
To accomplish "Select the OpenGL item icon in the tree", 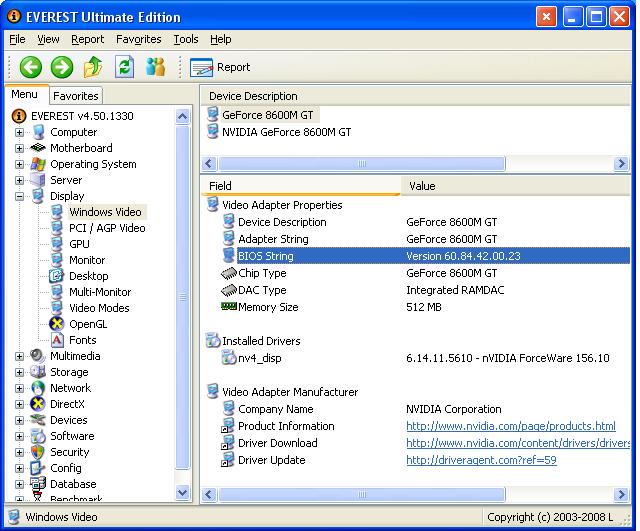I will pyautogui.click(x=58, y=324).
